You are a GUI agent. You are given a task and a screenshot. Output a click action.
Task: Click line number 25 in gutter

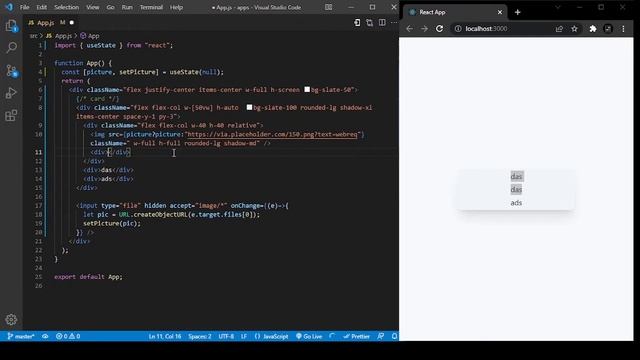point(38,277)
